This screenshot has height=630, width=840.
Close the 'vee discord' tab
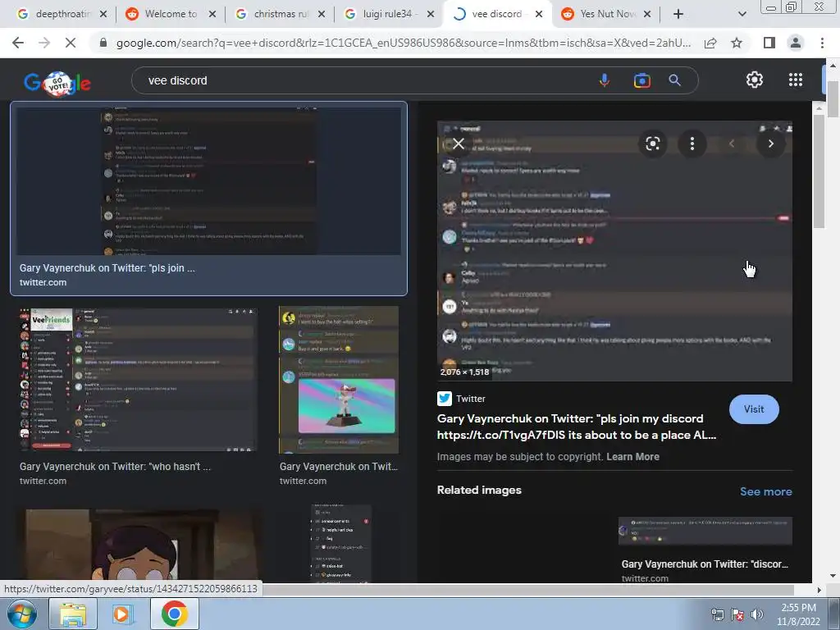(x=539, y=14)
